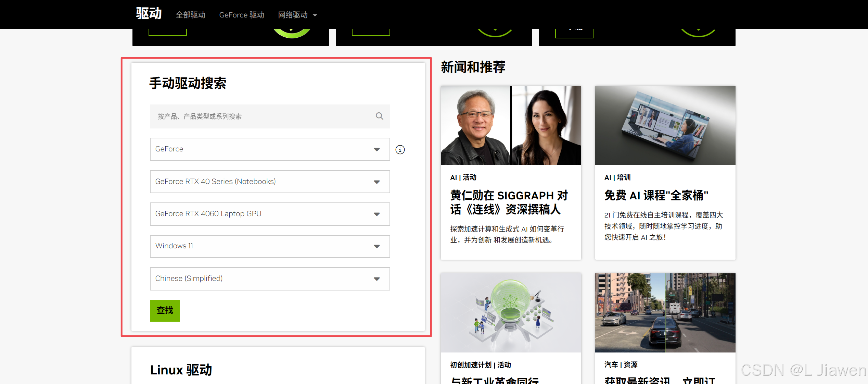Focus the product search input field

click(x=270, y=116)
